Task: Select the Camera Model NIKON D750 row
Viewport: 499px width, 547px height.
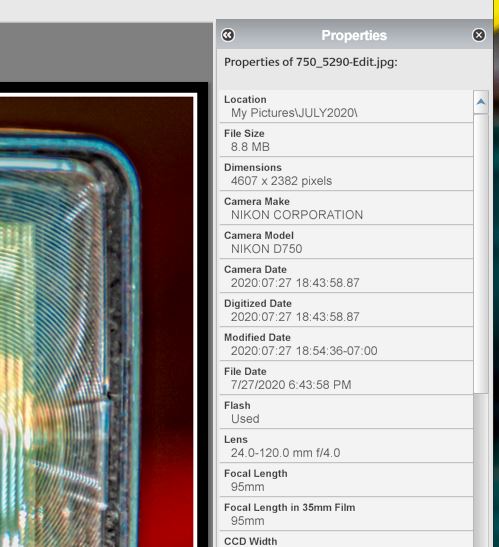Action: 346,242
